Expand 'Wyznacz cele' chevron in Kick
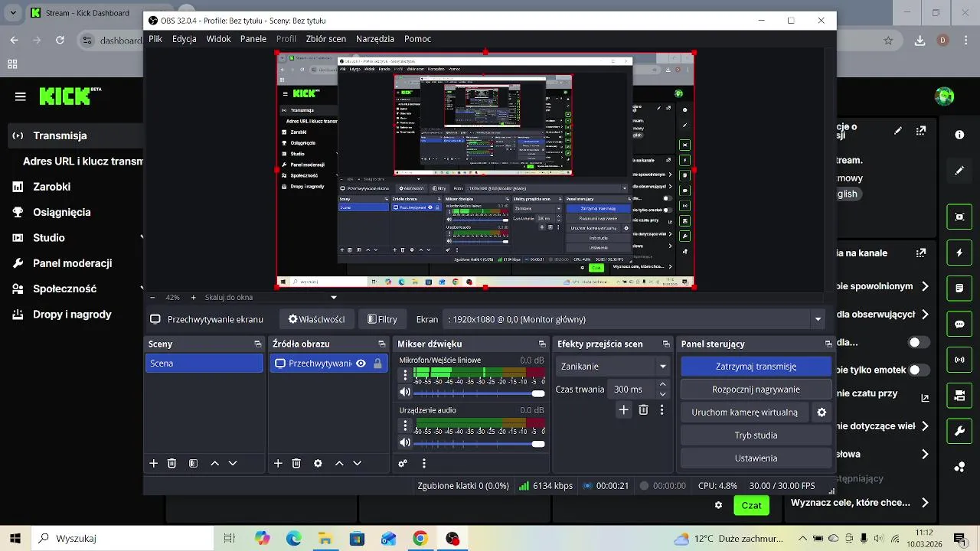 pyautogui.click(x=925, y=503)
